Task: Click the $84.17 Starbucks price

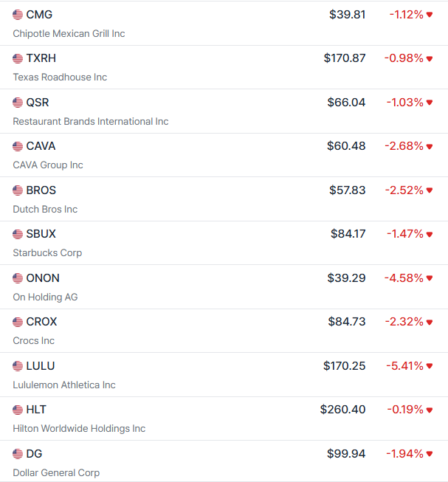Action: coord(348,234)
